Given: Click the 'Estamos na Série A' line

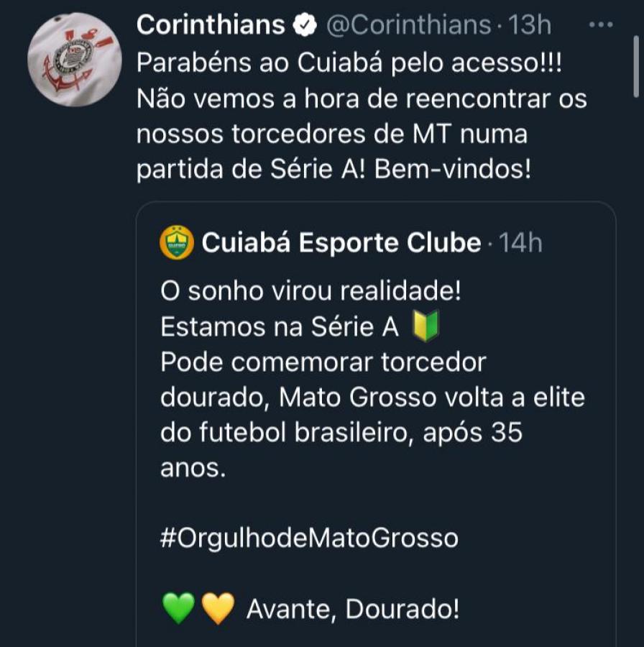Looking at the screenshot, I should point(279,328).
